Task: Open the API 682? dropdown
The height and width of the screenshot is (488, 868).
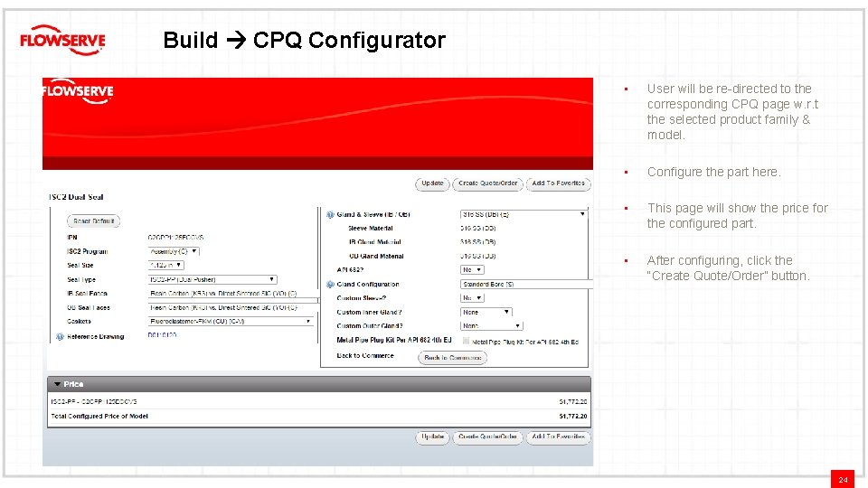Action: click(x=472, y=270)
